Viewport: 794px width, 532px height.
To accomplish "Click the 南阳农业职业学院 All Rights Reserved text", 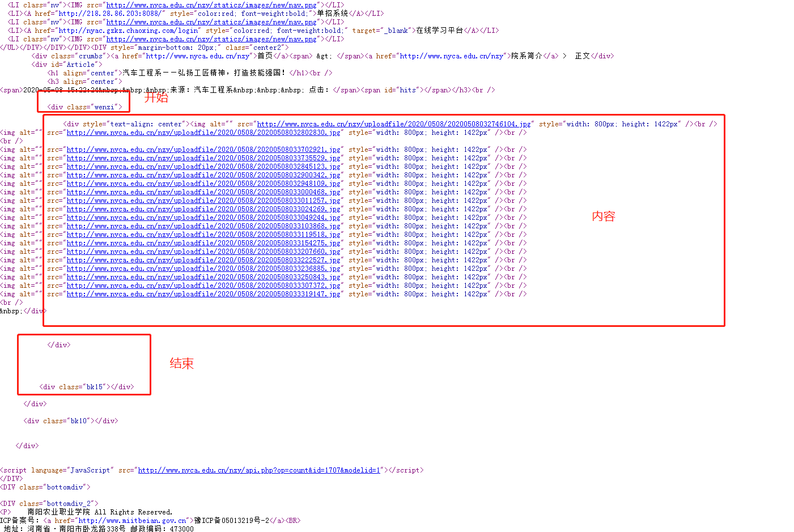I will click(100, 512).
